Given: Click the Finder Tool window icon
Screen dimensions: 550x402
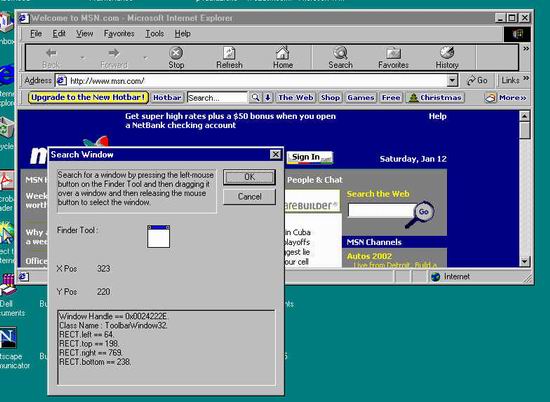Looking at the screenshot, I should (x=159, y=236).
